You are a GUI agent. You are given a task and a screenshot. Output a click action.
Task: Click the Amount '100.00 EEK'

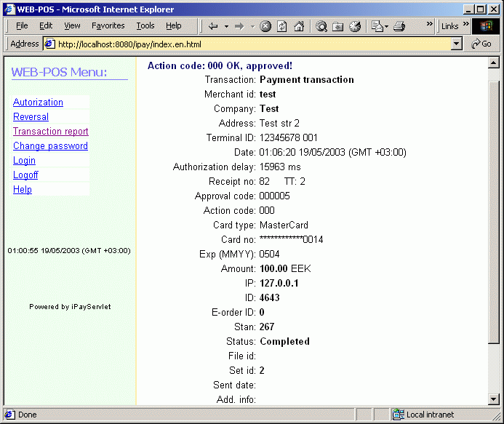(x=285, y=269)
